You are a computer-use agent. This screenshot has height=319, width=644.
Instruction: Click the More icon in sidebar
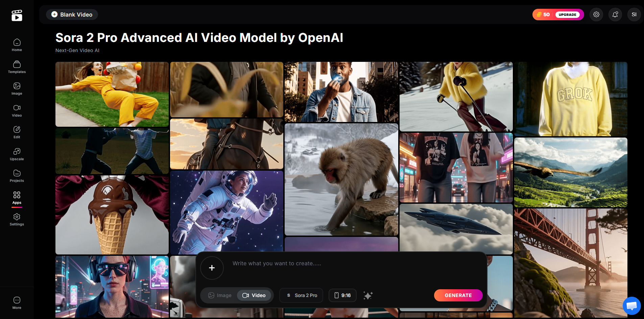[x=17, y=303]
